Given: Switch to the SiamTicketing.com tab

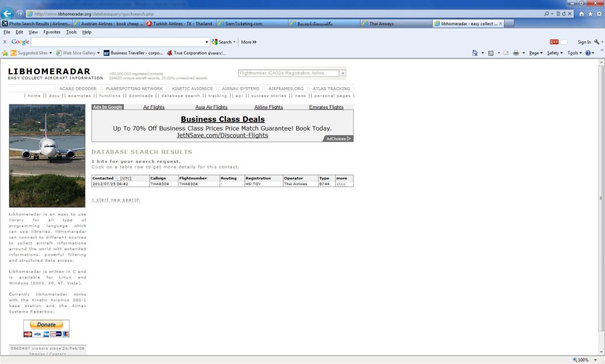Looking at the screenshot, I should pos(252,24).
